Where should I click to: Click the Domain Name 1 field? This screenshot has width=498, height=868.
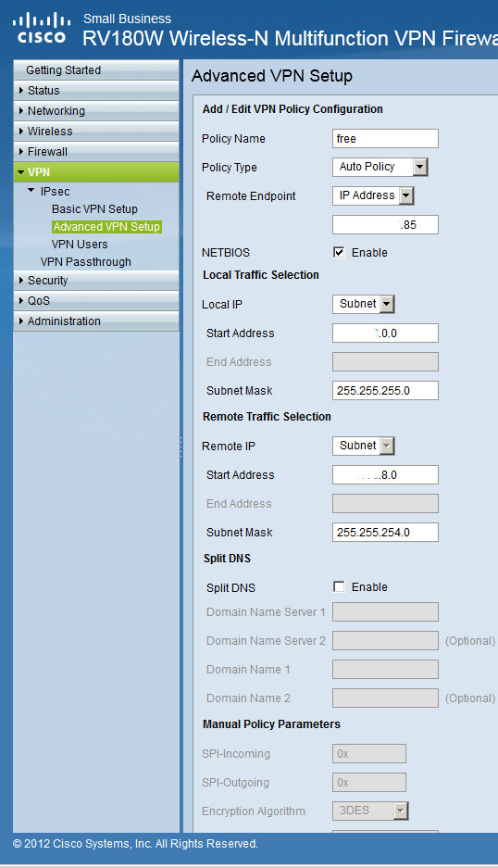(x=385, y=669)
